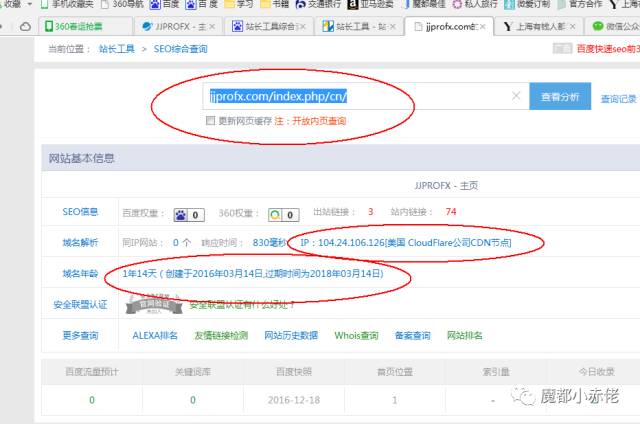Open the 网站历史数据 link
This screenshot has width=640, height=424.
coord(291,335)
